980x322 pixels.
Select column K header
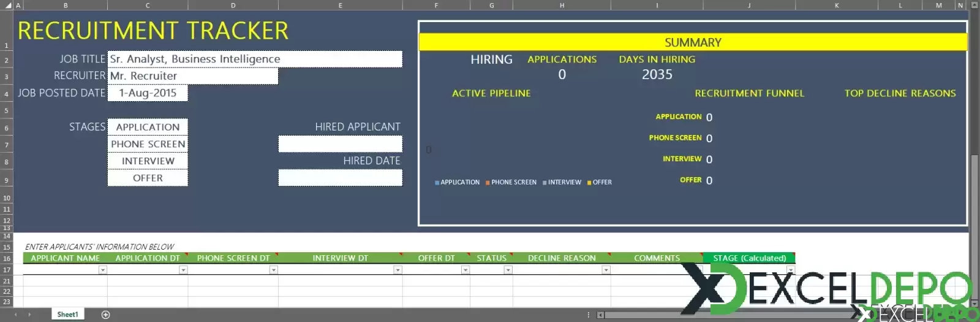click(x=837, y=5)
